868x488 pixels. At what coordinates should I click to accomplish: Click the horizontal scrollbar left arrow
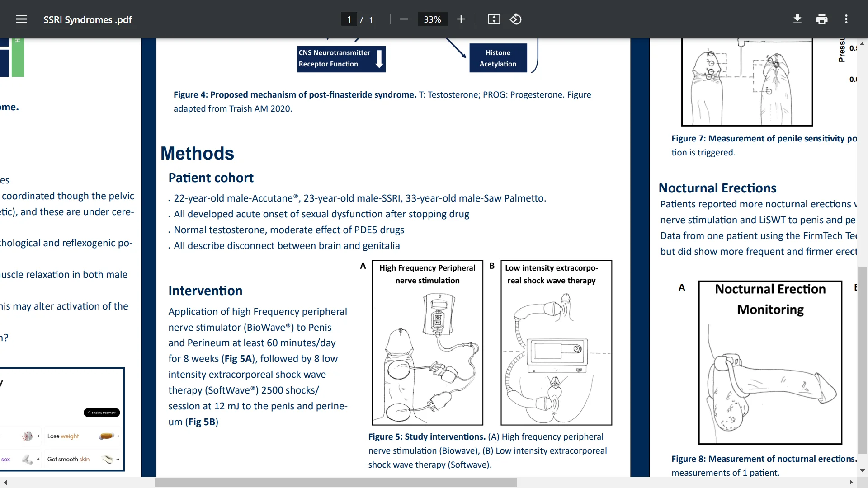coord(5,482)
